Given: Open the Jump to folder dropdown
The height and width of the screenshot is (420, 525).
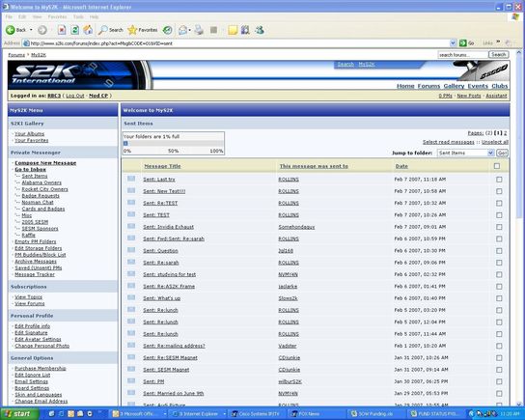Looking at the screenshot, I should 465,153.
